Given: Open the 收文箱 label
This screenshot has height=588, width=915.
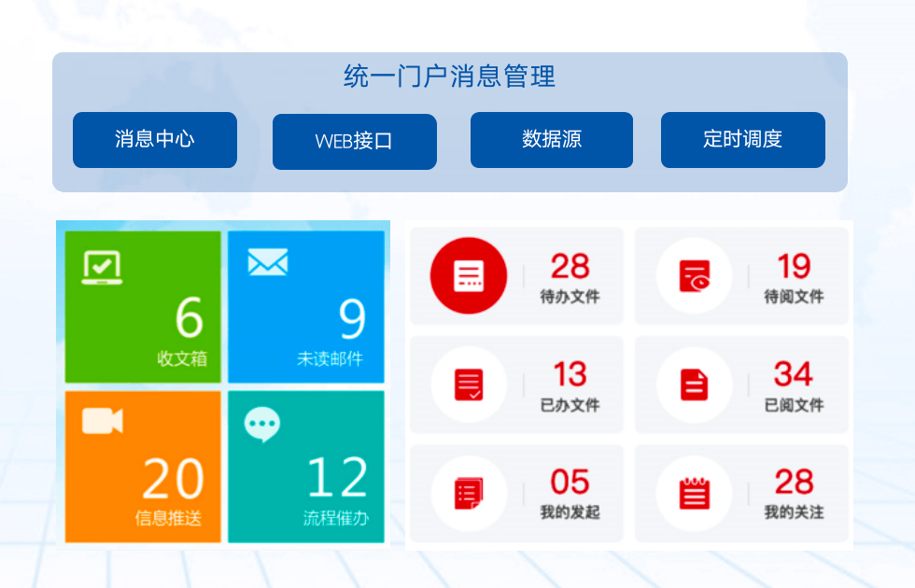Looking at the screenshot, I should 182,358.
